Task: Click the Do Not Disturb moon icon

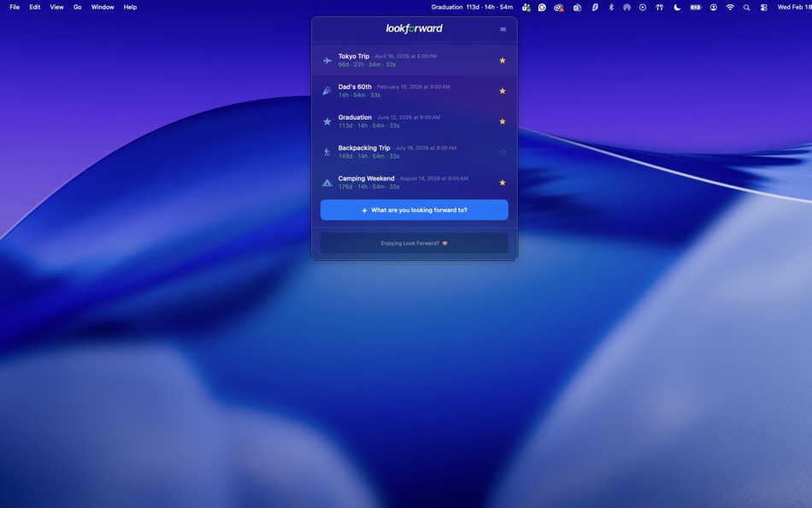Action: [x=676, y=6]
